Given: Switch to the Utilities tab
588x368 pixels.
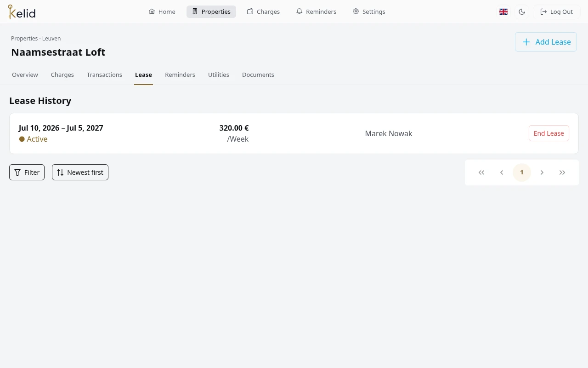Looking at the screenshot, I should click(219, 75).
